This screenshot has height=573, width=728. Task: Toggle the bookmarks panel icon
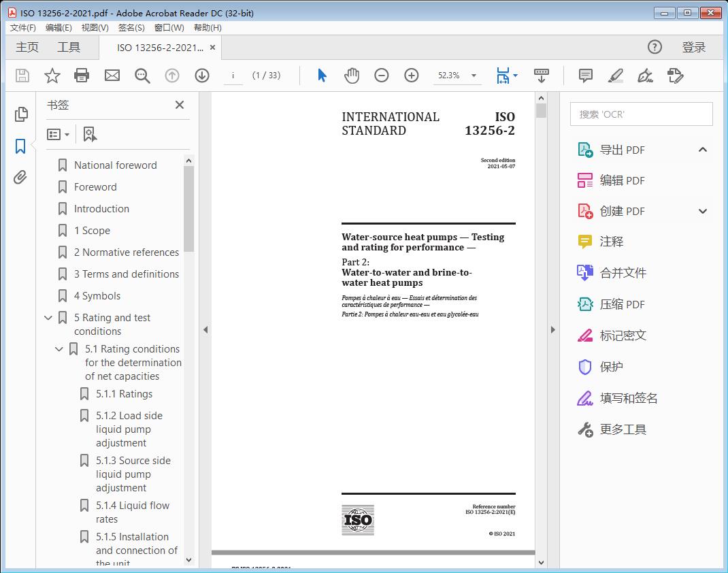(x=20, y=146)
